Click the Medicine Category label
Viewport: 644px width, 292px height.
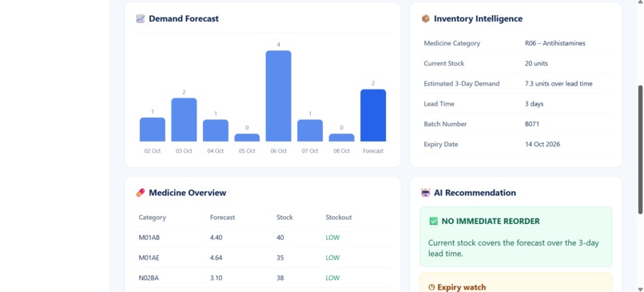click(x=451, y=43)
